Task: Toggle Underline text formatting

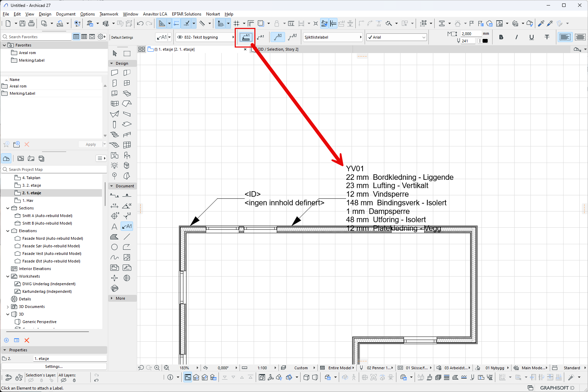Action: [x=531, y=37]
